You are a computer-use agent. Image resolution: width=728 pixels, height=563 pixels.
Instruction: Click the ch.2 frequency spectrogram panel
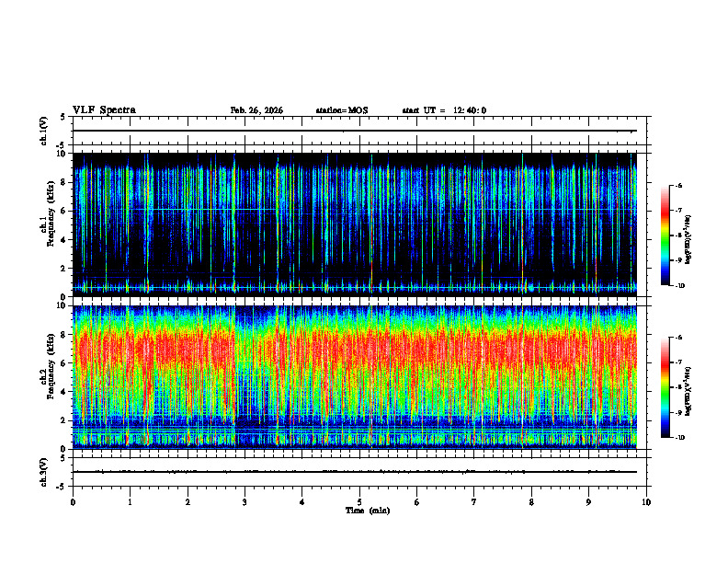click(x=355, y=377)
